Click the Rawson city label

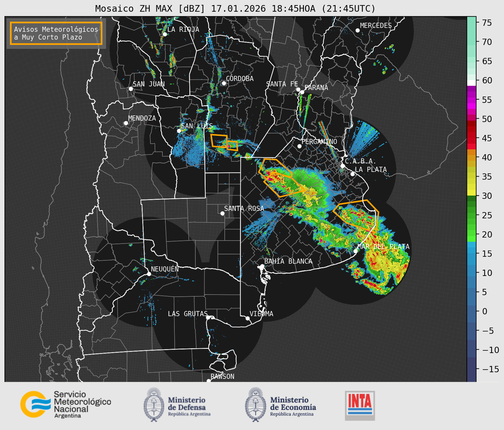(x=222, y=376)
